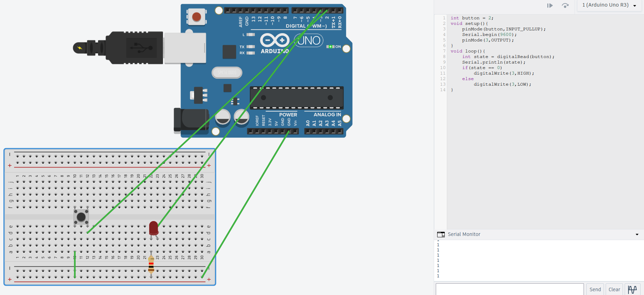Click the Arduino infinity logo
The width and height of the screenshot is (644, 295).
tap(275, 40)
